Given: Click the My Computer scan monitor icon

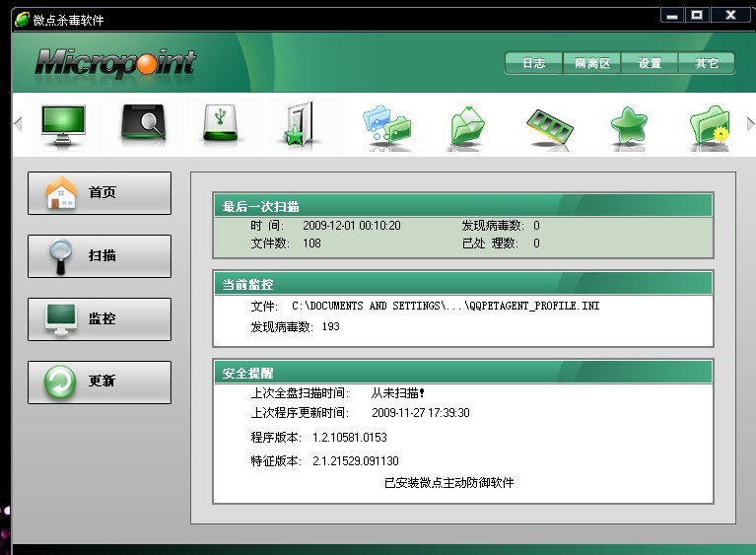Looking at the screenshot, I should click(x=63, y=125).
